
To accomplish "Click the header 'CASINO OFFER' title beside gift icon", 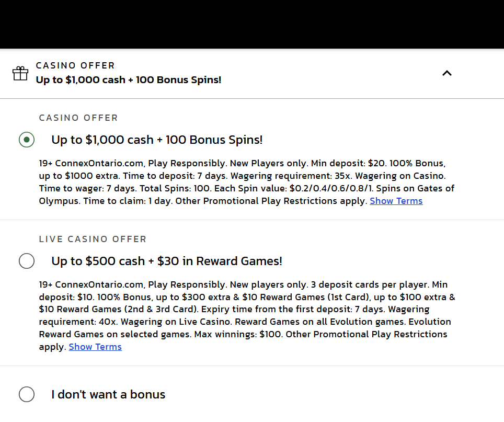I will coord(75,65).
